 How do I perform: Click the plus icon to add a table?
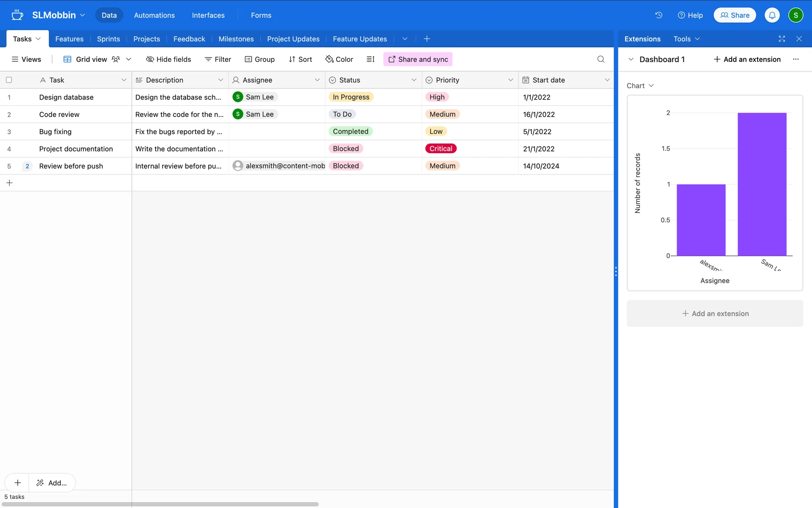(427, 39)
